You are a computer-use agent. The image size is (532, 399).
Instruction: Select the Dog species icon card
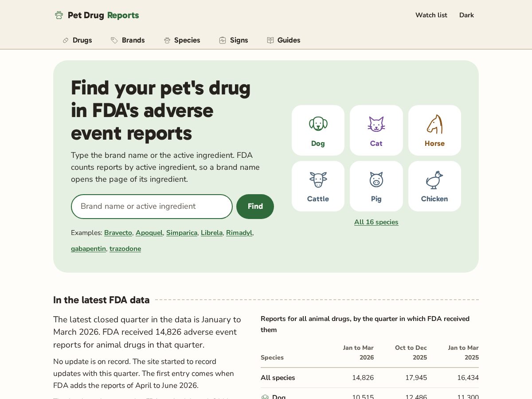318,130
